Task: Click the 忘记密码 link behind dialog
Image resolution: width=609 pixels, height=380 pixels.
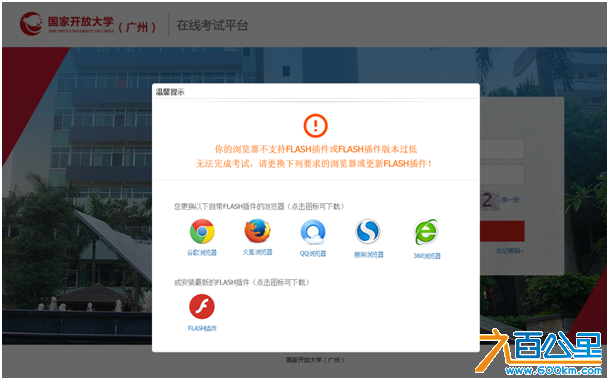Action: click(510, 251)
